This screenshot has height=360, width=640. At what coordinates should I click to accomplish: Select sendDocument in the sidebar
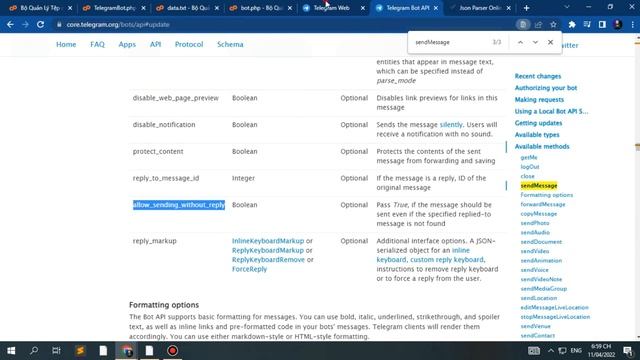coord(541,242)
